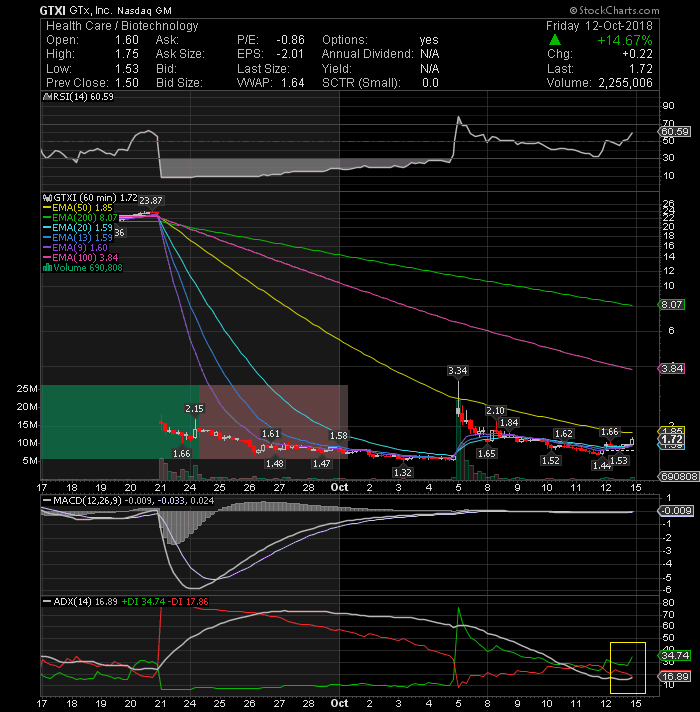Click the 1.44 low price label
Image resolution: width=700 pixels, height=712 pixels.
click(x=601, y=465)
